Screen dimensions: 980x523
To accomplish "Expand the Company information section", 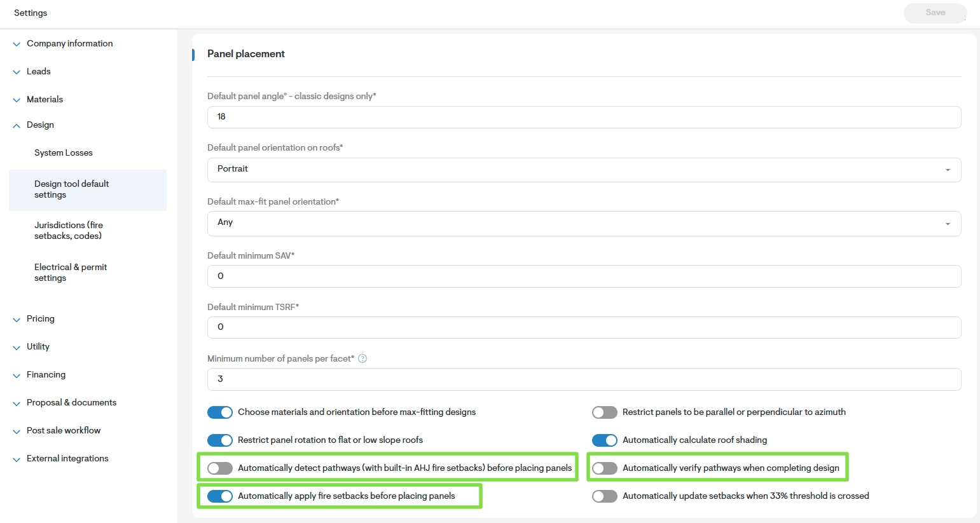I will click(x=63, y=44).
